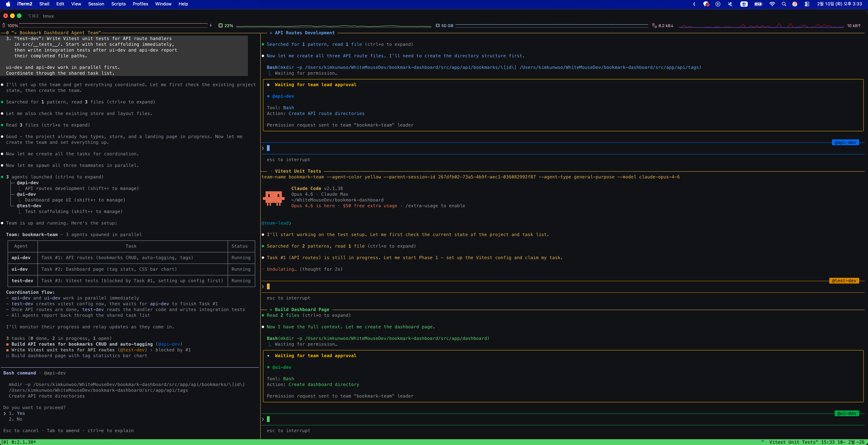868x445 pixels.
Task: Click the Siri icon in the menu bar
Action: [x=794, y=4]
